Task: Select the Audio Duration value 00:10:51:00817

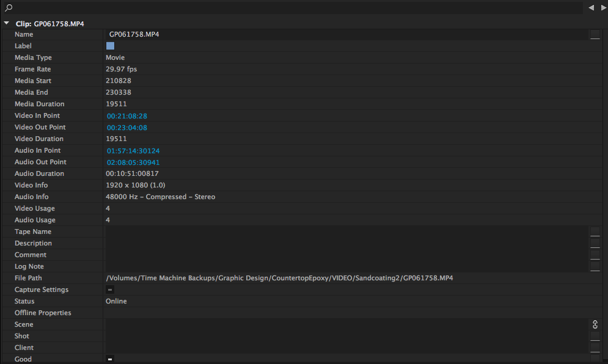Action: click(x=132, y=173)
